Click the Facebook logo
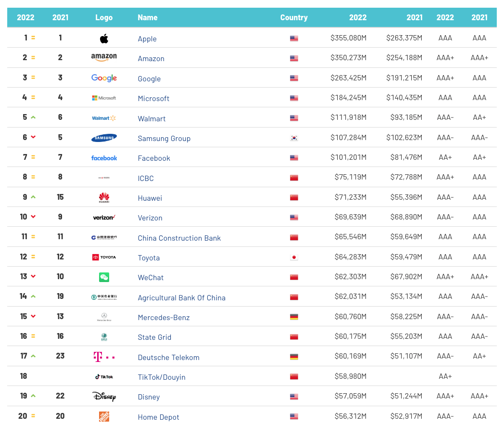Image resolution: width=504 pixels, height=425 pixels. (x=104, y=158)
